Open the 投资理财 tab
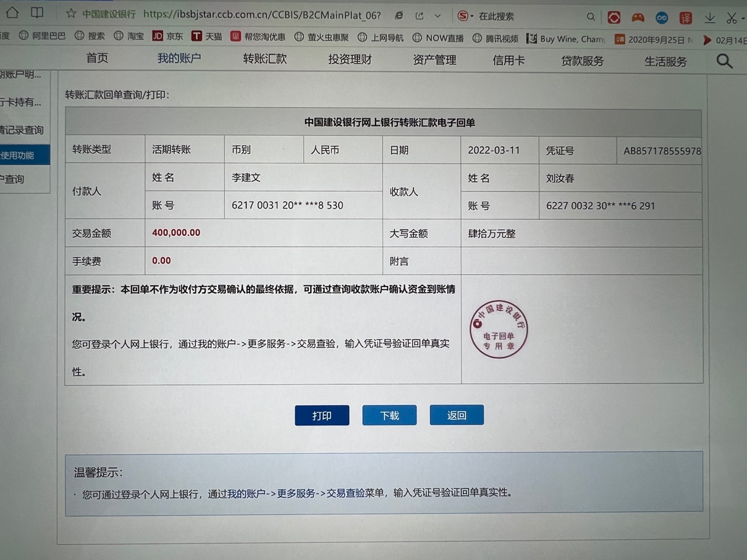Screen dimensions: 747x560 tap(350, 60)
